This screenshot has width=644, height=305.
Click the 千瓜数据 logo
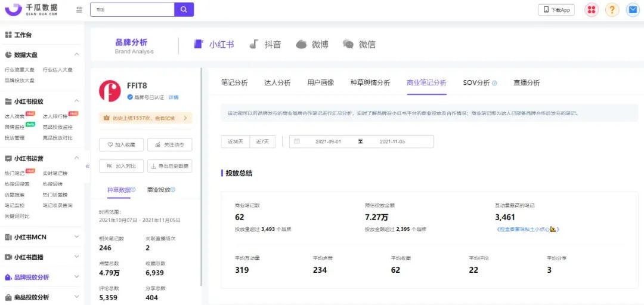(31, 10)
